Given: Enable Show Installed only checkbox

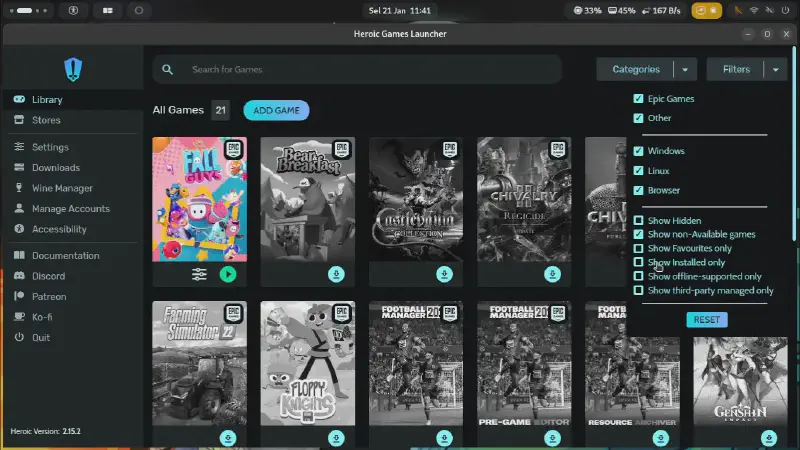Looking at the screenshot, I should 639,262.
